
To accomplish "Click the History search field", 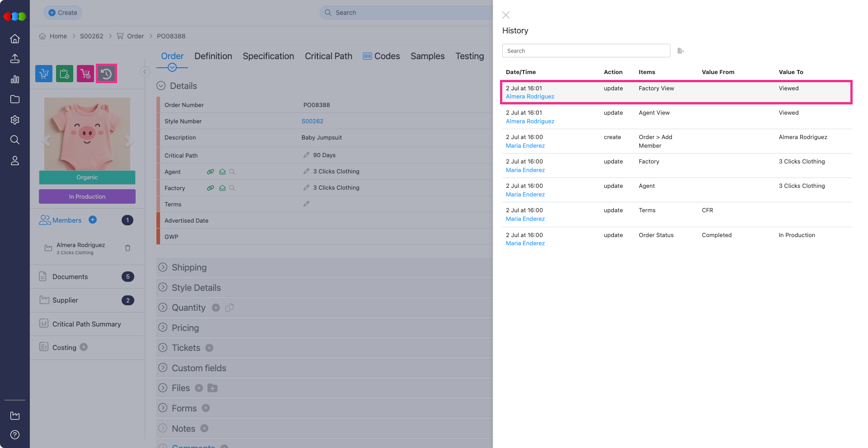I will point(586,51).
